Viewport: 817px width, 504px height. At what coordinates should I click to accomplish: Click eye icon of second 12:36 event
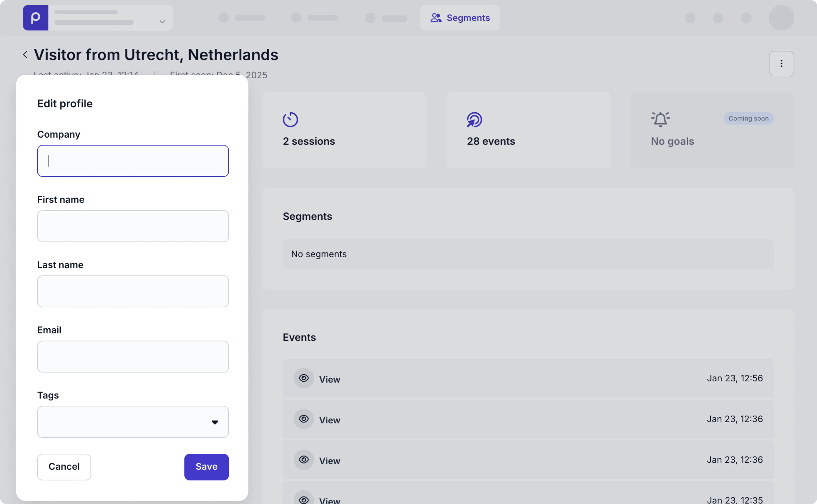pyautogui.click(x=303, y=459)
